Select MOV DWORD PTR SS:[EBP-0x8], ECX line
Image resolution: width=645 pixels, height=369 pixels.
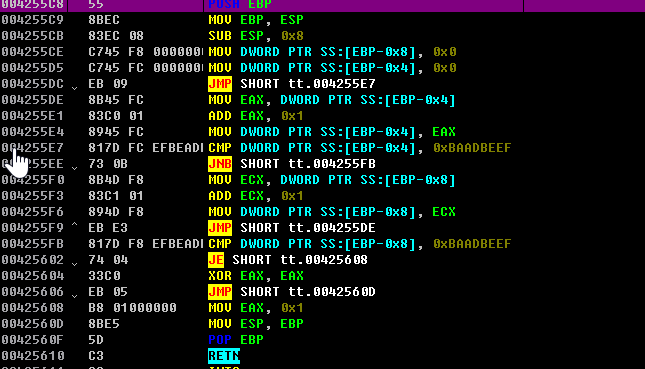coord(332,212)
